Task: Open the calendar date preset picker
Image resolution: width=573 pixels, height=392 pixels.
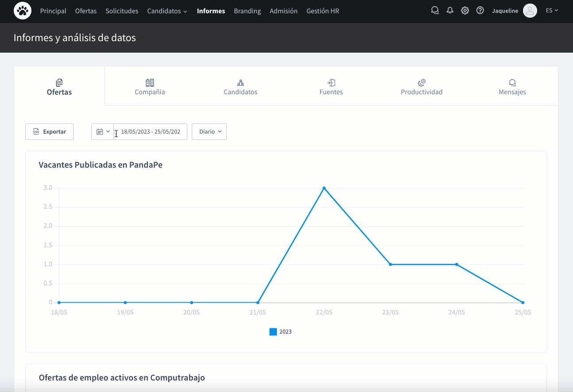Action: click(103, 131)
